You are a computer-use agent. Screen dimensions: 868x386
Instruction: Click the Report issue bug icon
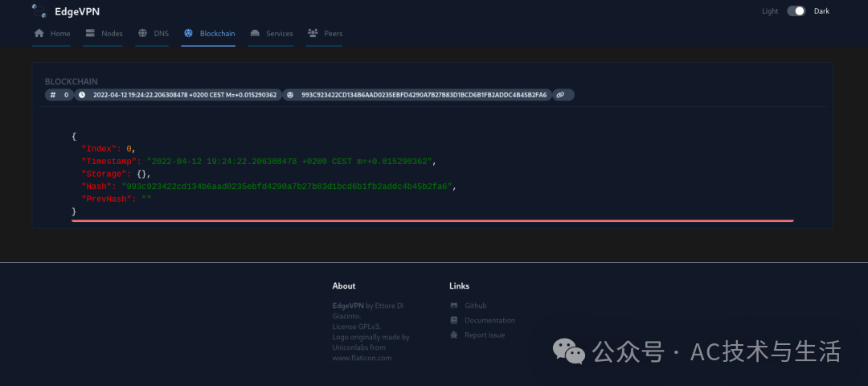point(454,335)
